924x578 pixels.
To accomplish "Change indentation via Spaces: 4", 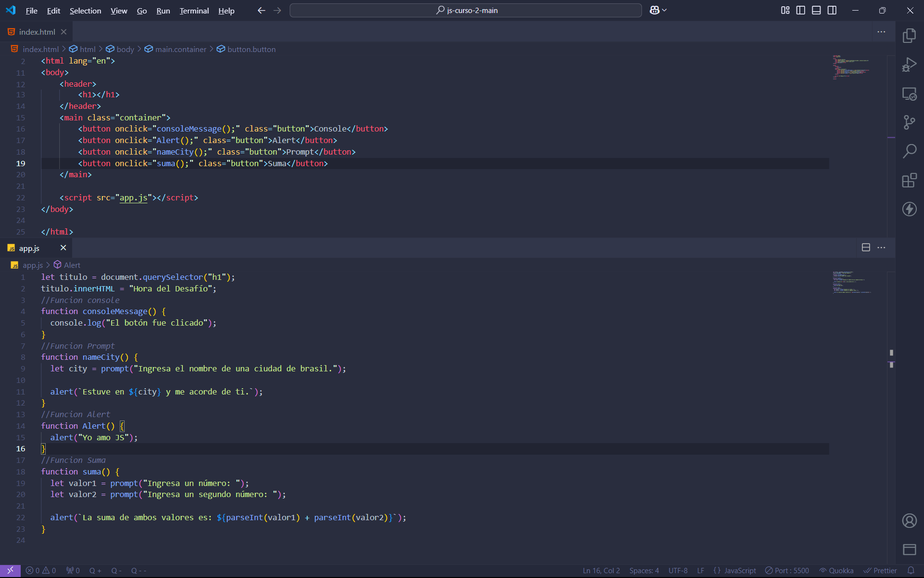I will pos(644,571).
